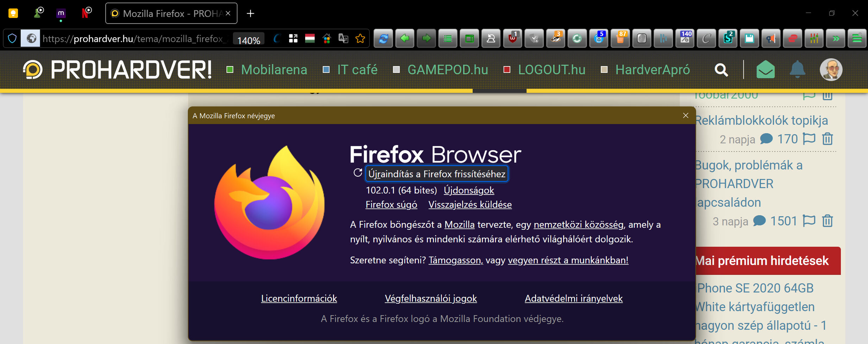Click the grey C extension icon
The width and height of the screenshot is (868, 344).
(x=706, y=38)
